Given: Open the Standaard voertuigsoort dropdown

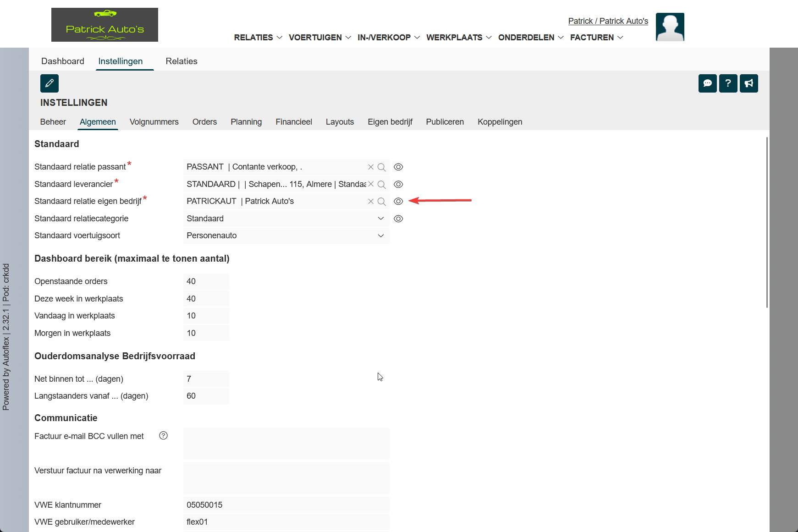Looking at the screenshot, I should pos(380,236).
